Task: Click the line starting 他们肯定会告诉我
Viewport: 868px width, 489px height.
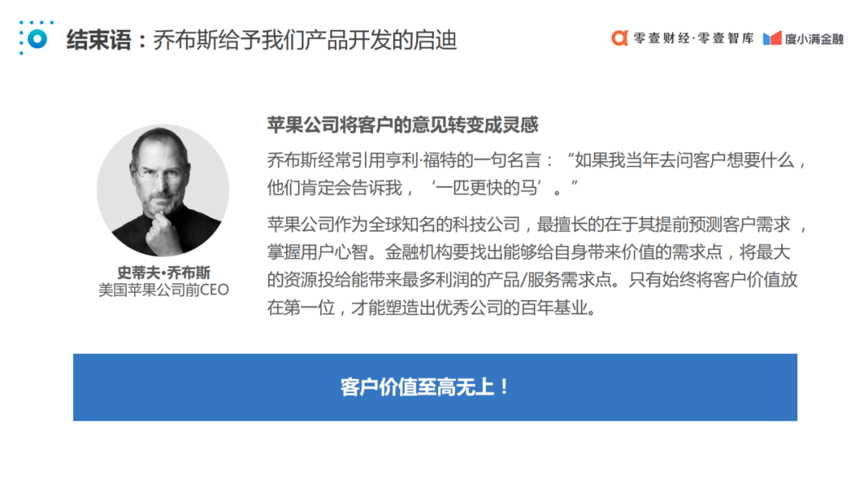Action: (422, 187)
